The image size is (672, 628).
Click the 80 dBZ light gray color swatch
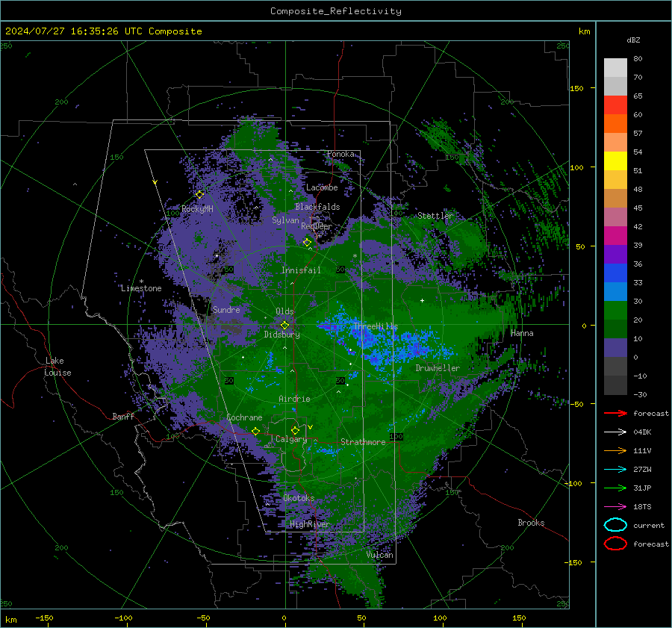tap(615, 67)
